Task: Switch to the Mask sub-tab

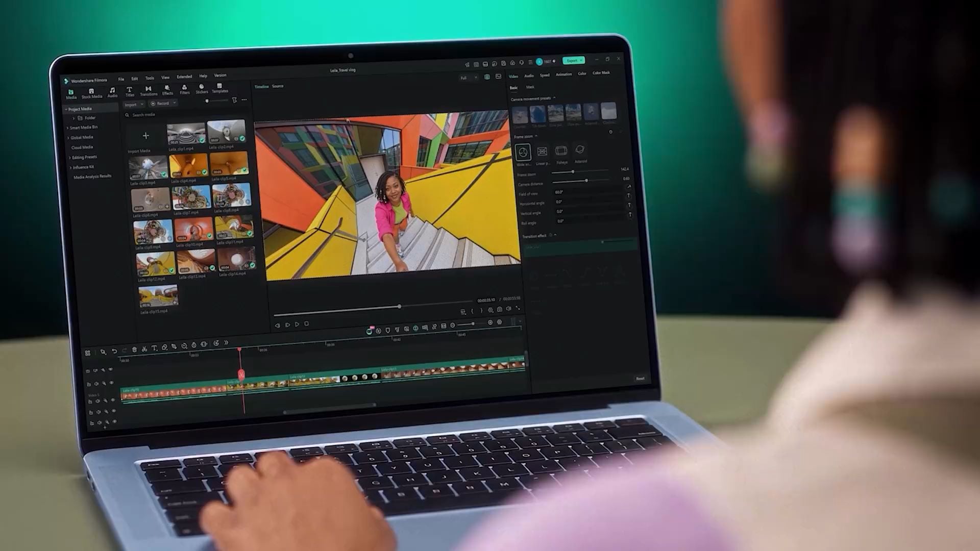Action: (x=530, y=87)
